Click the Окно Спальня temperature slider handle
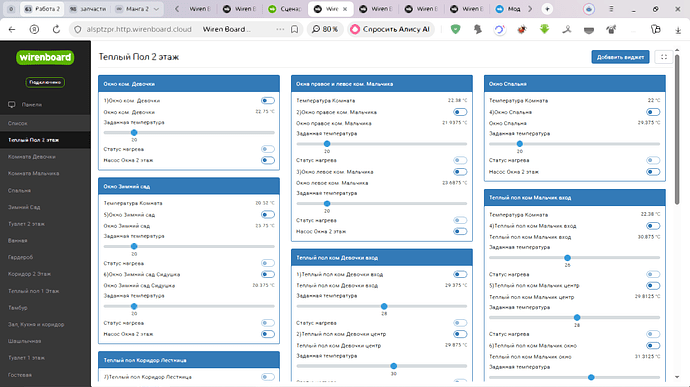 pos(520,144)
